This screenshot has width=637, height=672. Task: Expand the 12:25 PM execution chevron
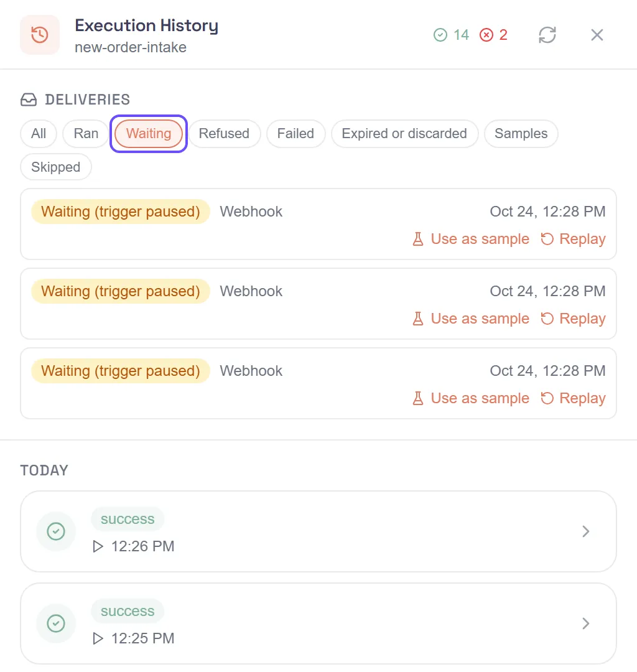585,623
